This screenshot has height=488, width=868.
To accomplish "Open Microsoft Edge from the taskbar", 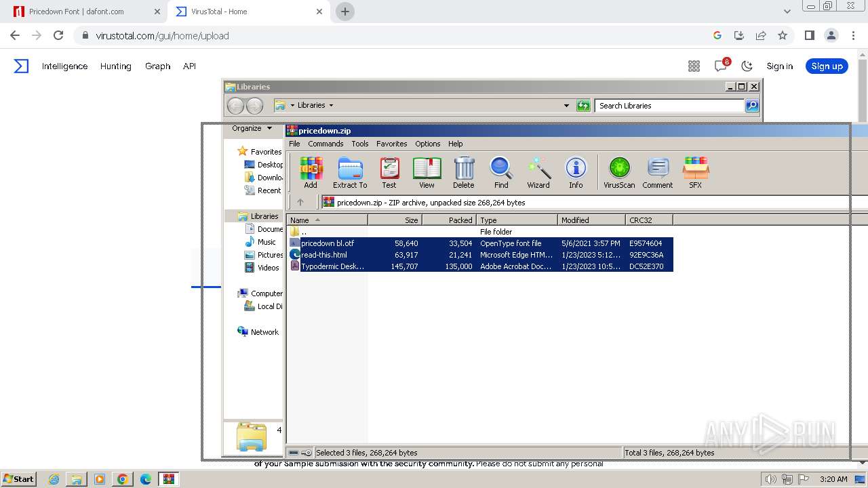I will tap(145, 479).
